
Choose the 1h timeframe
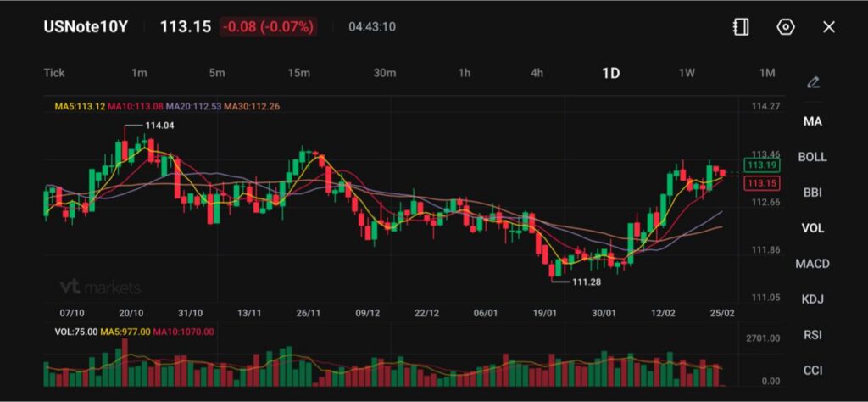click(x=465, y=73)
